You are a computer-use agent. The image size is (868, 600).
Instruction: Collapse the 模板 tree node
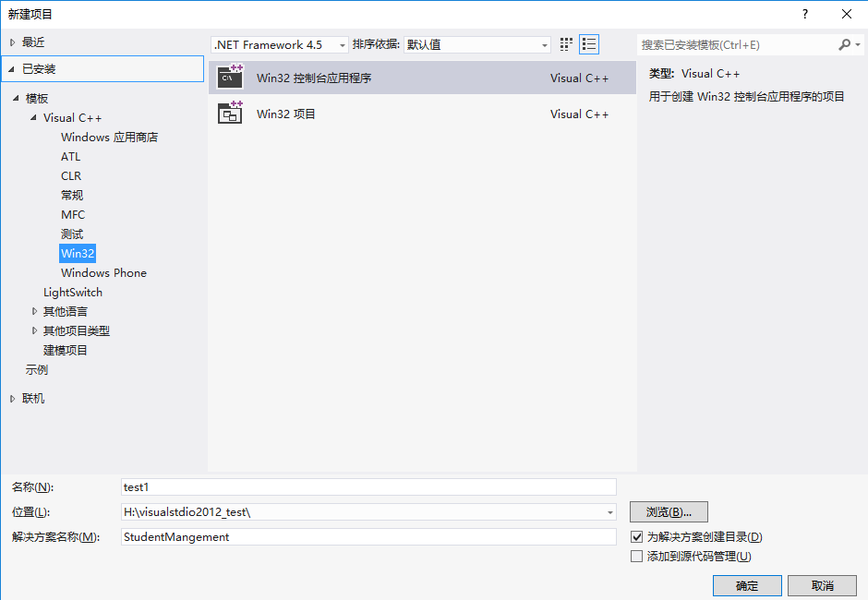tap(16, 98)
